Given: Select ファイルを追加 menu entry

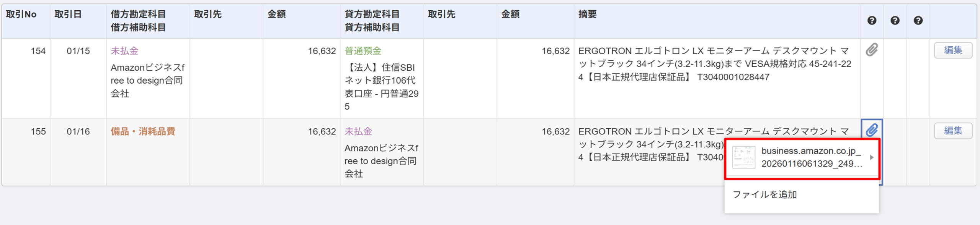Looking at the screenshot, I should pyautogui.click(x=764, y=195).
